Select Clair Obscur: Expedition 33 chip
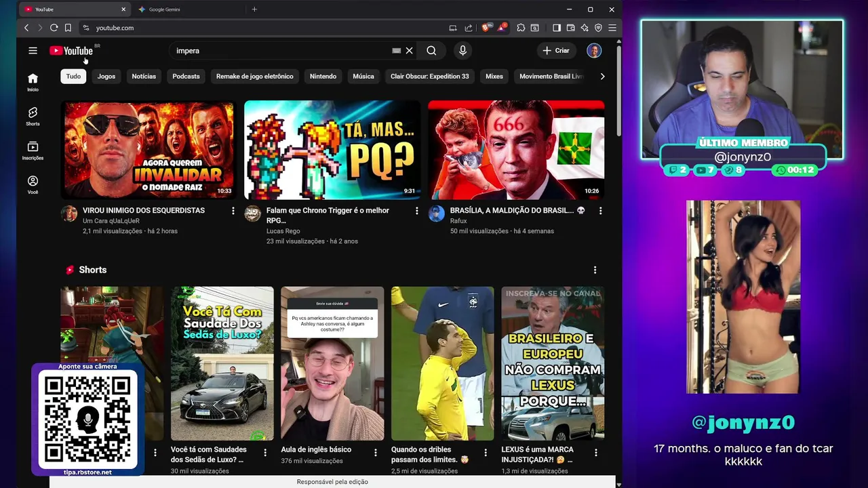 tap(430, 77)
